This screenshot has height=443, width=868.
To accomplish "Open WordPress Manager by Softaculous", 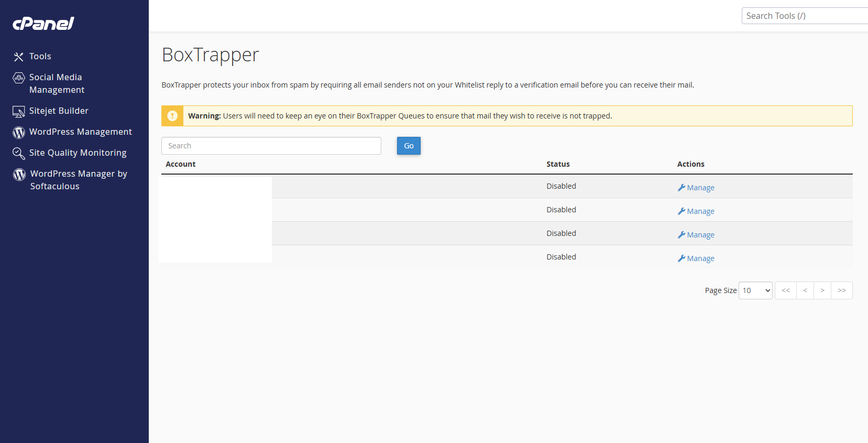I will pos(79,180).
